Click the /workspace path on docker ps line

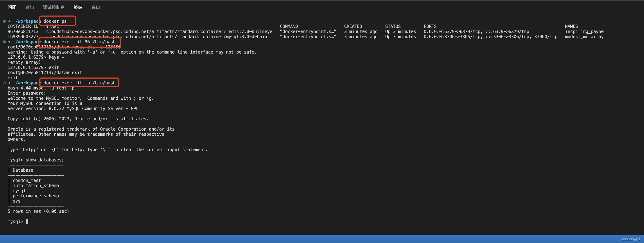[x=28, y=21]
